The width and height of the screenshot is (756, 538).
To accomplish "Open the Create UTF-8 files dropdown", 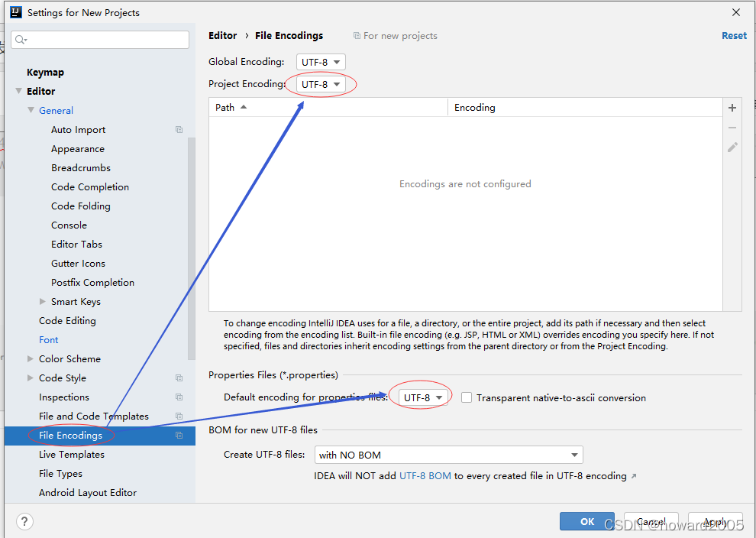I will click(x=448, y=455).
